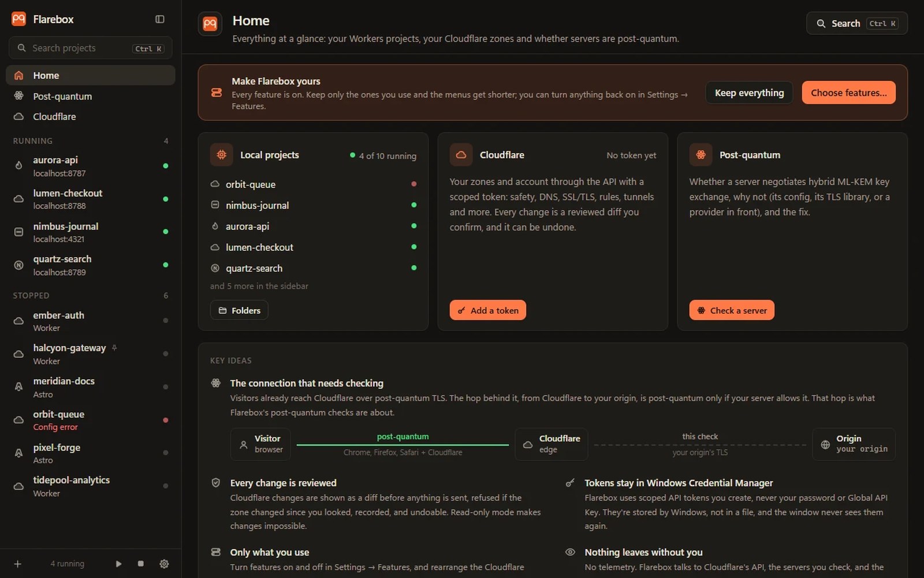Open orbit-queue with Config error in sidebar

coord(91,420)
